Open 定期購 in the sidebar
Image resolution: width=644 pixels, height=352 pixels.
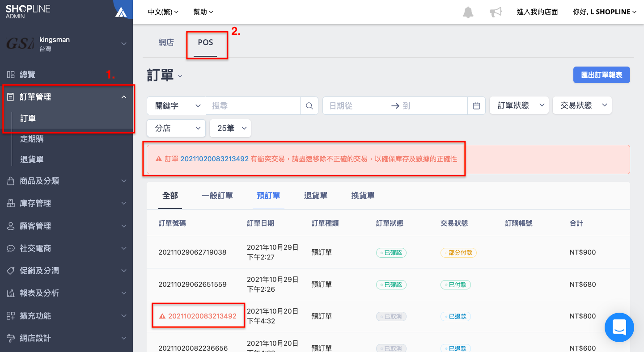click(x=32, y=139)
